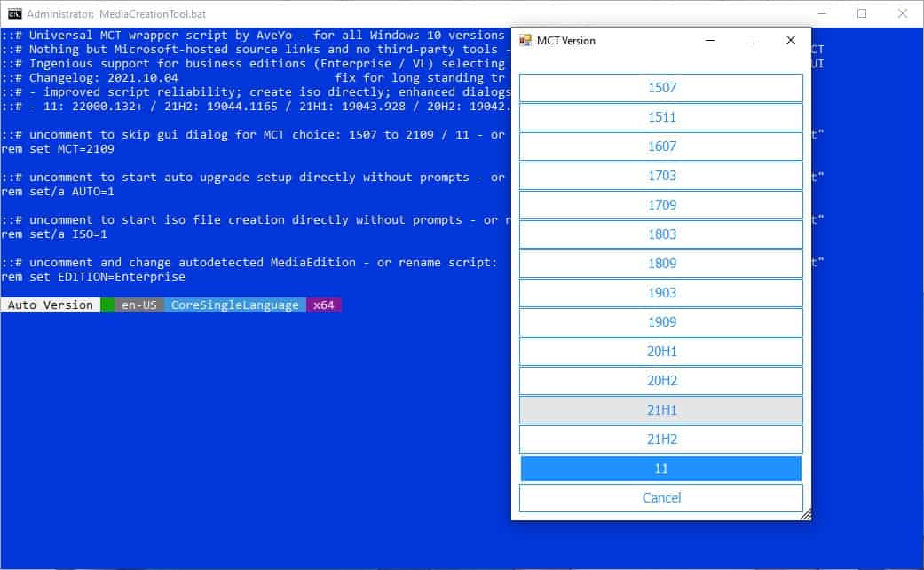
Task: Click the 'CoreSingleLanguage' edition tag
Action: click(x=235, y=305)
